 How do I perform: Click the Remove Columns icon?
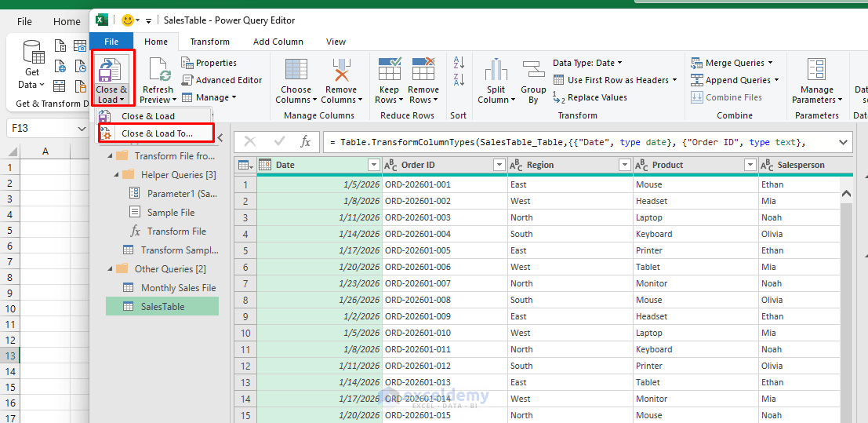click(x=340, y=70)
